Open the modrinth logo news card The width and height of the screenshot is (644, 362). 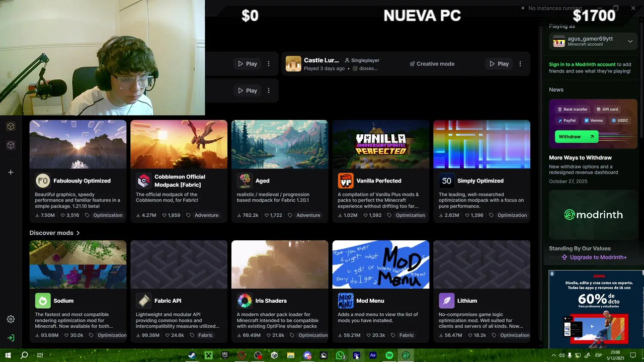(x=593, y=215)
